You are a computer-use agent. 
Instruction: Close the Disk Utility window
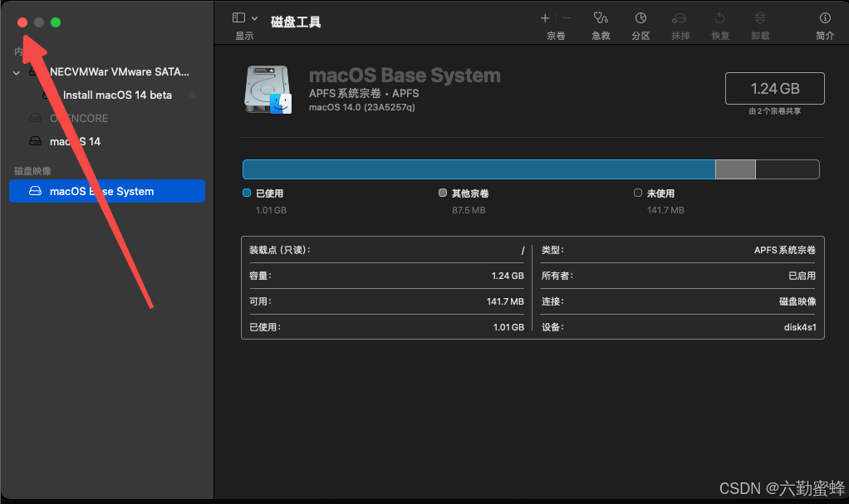(x=22, y=22)
